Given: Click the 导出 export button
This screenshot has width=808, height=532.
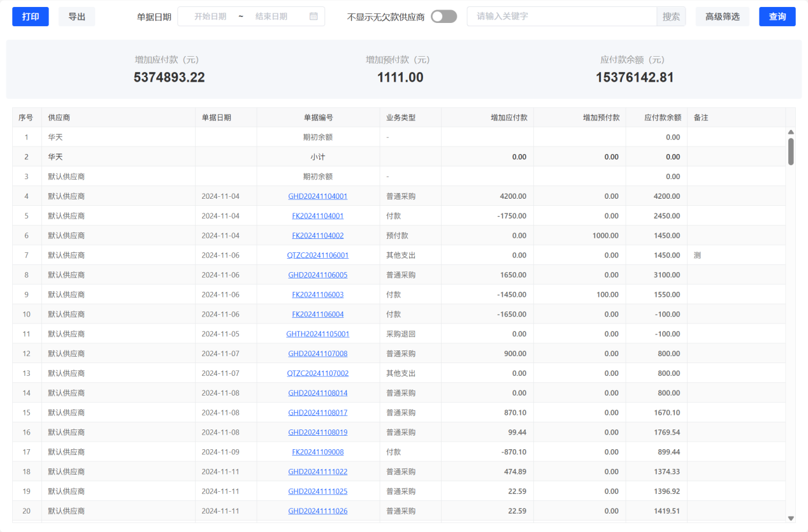Looking at the screenshot, I should pos(76,17).
